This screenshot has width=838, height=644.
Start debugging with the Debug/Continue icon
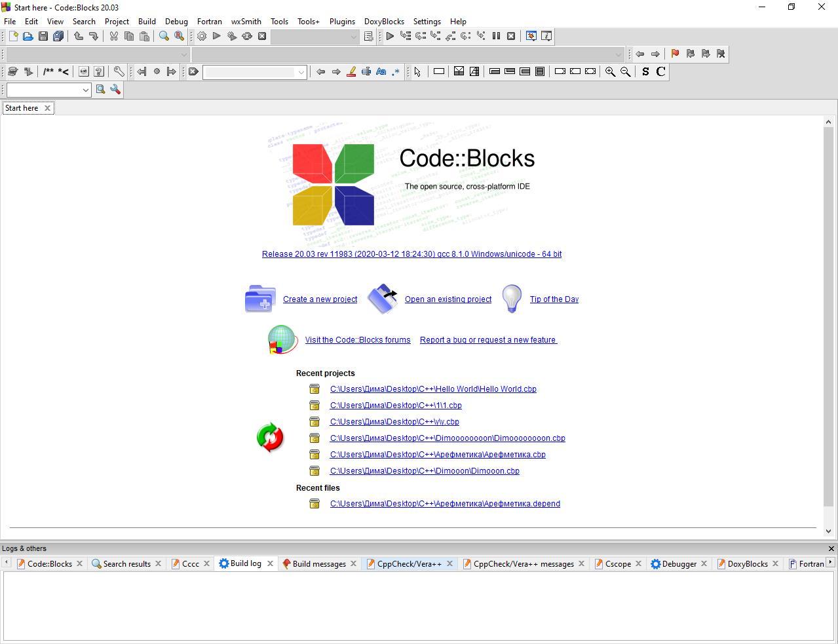[390, 37]
